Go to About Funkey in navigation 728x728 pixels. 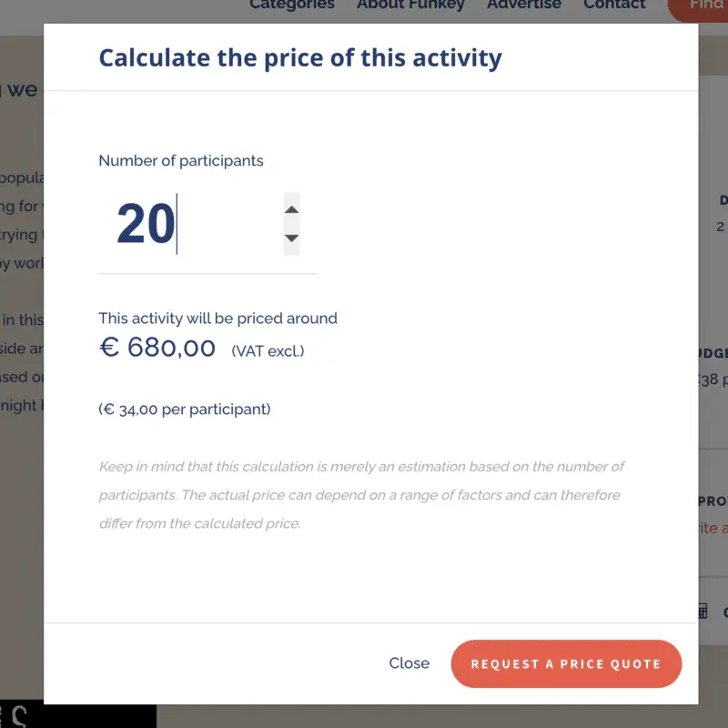coord(410,5)
